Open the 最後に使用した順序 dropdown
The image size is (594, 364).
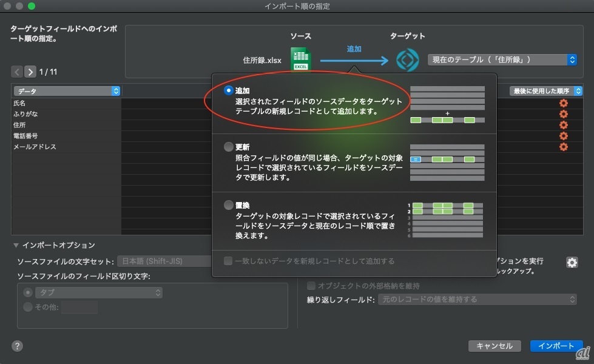click(x=546, y=91)
